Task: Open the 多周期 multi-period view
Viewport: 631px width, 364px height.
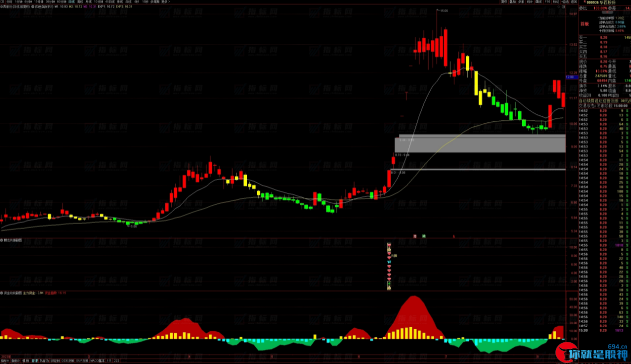Action: click(155, 2)
